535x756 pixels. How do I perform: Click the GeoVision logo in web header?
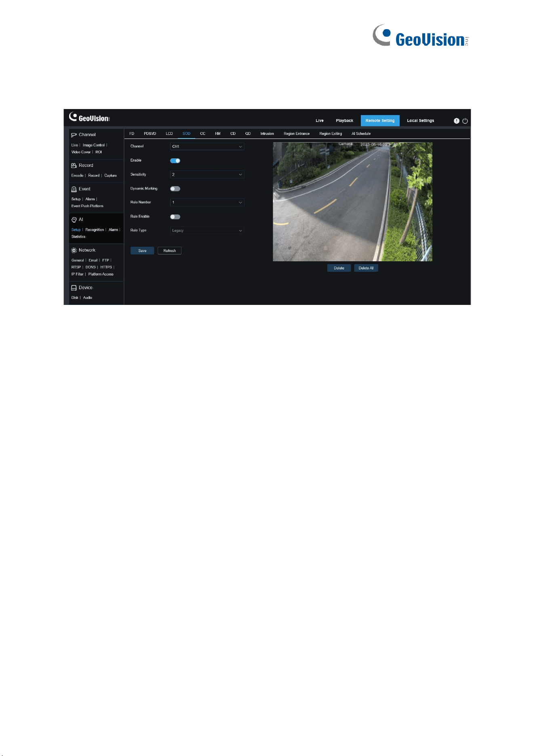point(89,117)
